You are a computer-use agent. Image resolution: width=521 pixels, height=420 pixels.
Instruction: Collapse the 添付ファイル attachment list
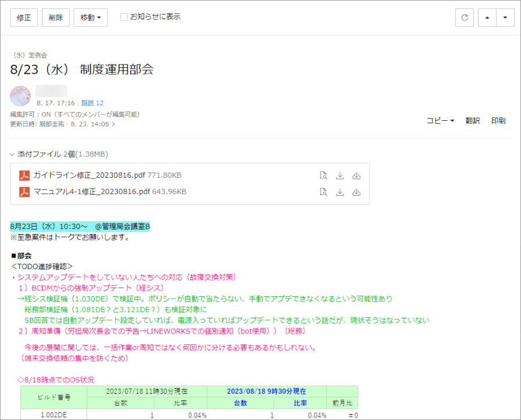click(x=13, y=155)
